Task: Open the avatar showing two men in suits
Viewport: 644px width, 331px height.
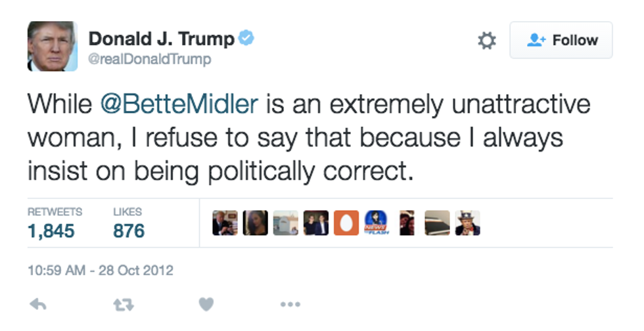Action: pyautogui.click(x=316, y=223)
